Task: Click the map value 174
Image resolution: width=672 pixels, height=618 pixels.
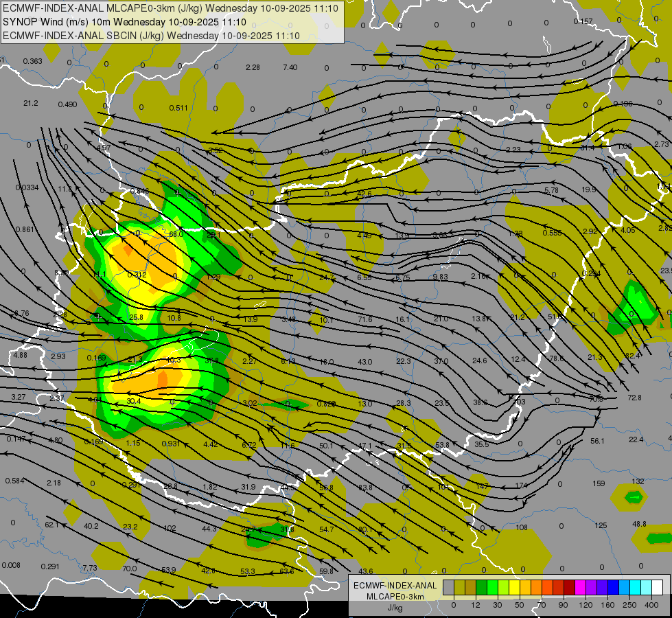Action: [x=521, y=486]
